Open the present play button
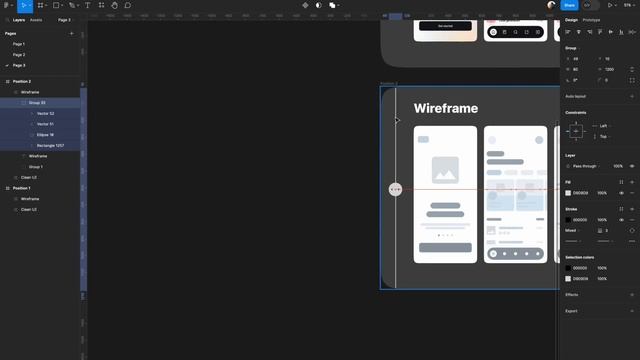 [x=610, y=5]
